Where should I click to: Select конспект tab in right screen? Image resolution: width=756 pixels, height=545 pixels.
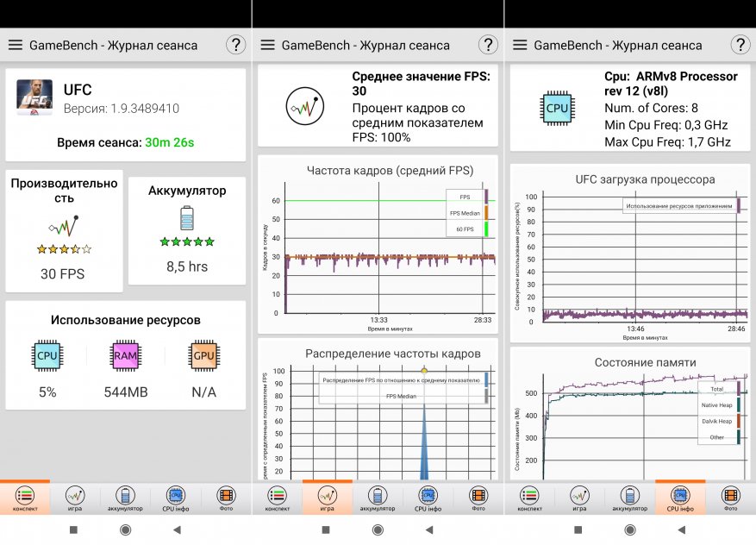coord(529,498)
